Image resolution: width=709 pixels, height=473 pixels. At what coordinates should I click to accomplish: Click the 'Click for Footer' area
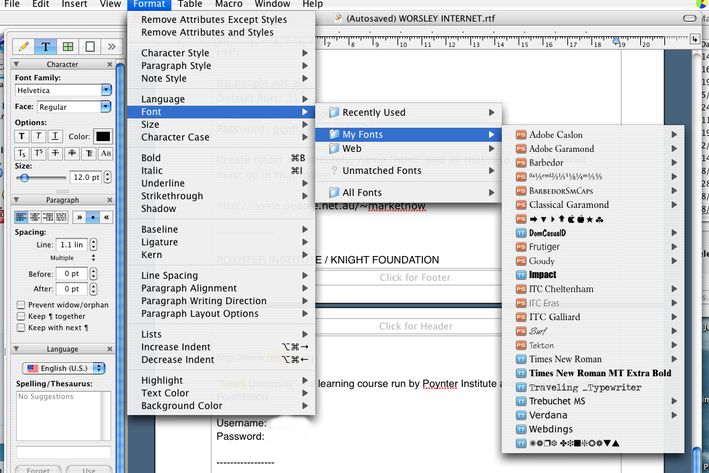pyautogui.click(x=414, y=277)
